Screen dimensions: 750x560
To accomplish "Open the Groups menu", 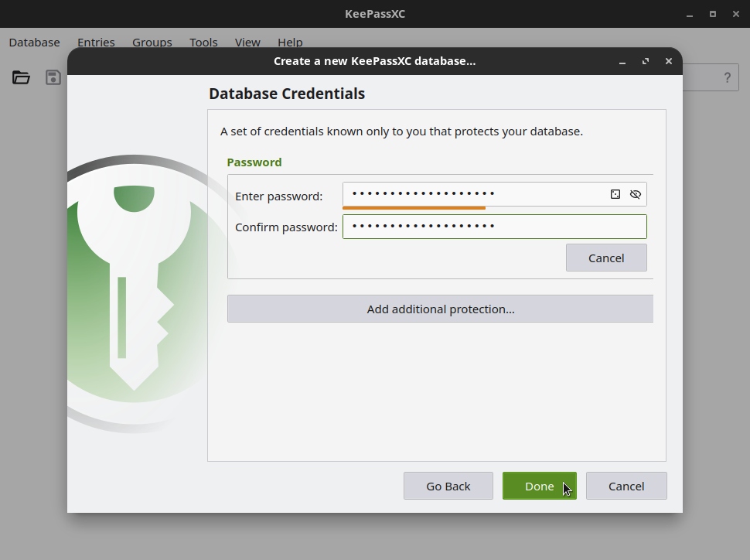I will click(x=152, y=42).
